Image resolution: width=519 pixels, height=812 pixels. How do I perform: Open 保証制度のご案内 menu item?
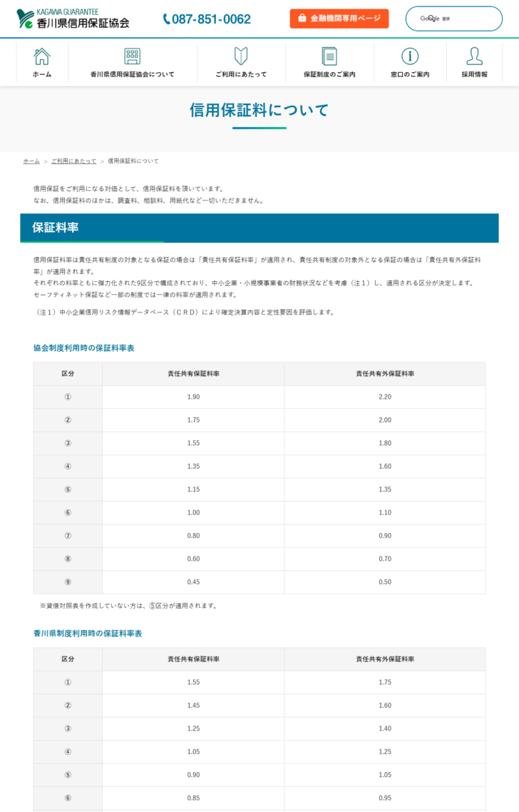coord(329,75)
